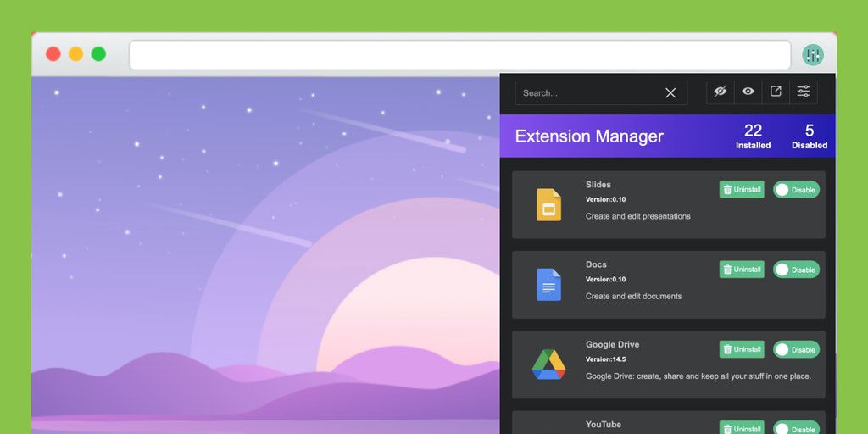Open the manager in a new window
Viewport: 868px width, 434px height.
click(x=776, y=92)
